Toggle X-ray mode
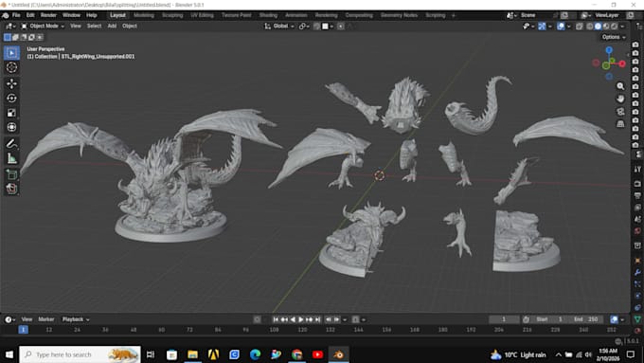This screenshot has height=363, width=644. [x=579, y=27]
